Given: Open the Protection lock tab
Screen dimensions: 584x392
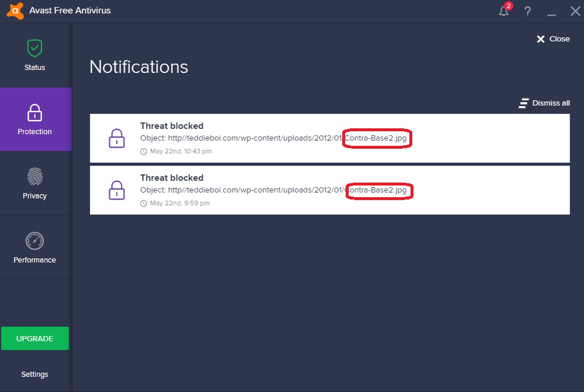Looking at the screenshot, I should pos(34,120).
